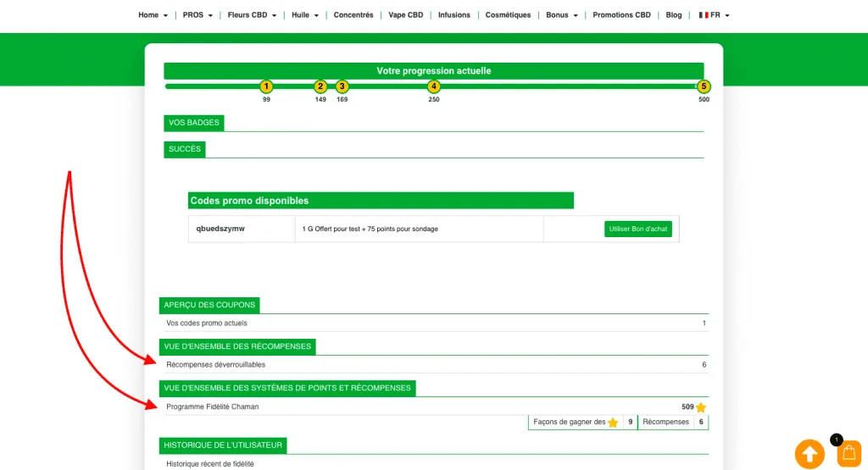Click progress milestone marker 4
868x470 pixels.
click(x=434, y=86)
